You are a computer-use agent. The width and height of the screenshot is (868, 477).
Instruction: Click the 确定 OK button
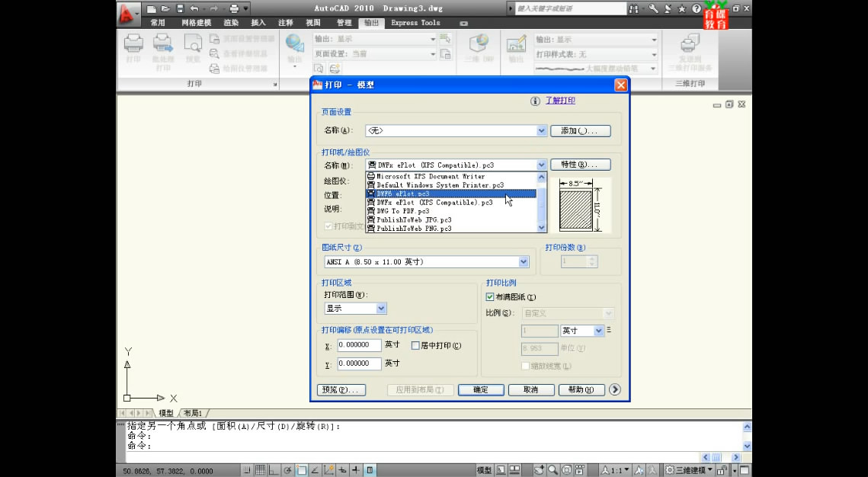pyautogui.click(x=481, y=389)
